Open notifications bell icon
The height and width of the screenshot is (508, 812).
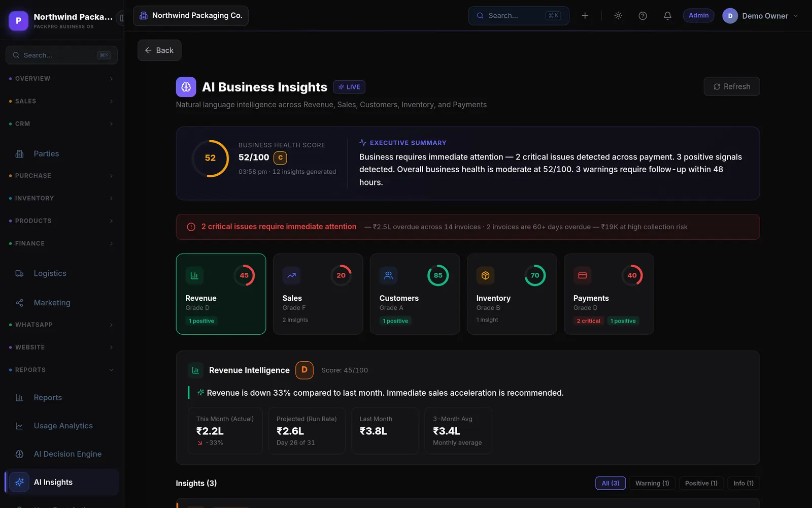667,16
